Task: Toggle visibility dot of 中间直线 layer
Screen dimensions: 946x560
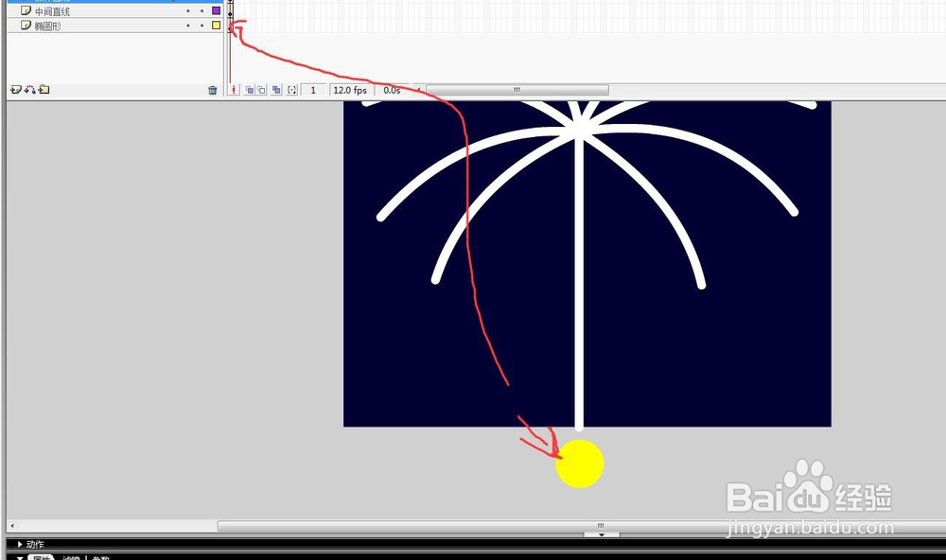Action: pos(188,10)
